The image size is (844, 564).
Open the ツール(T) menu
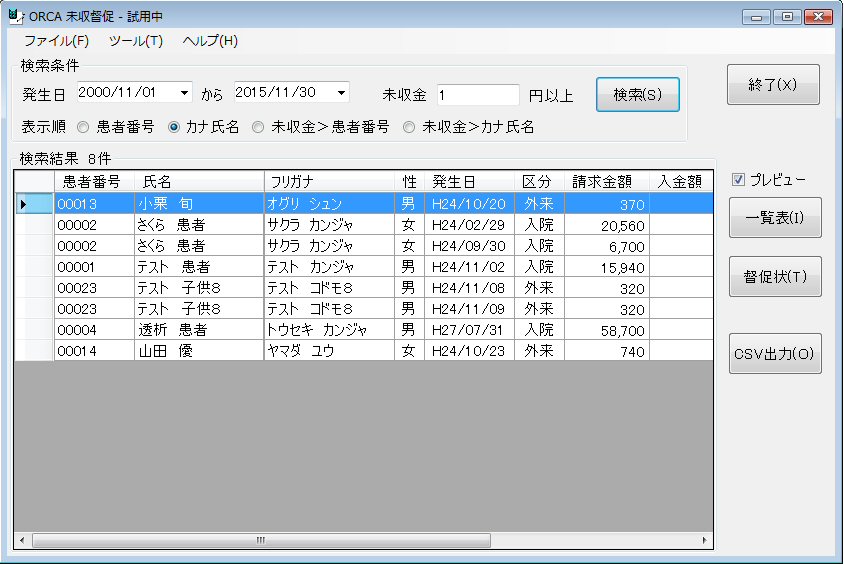136,41
